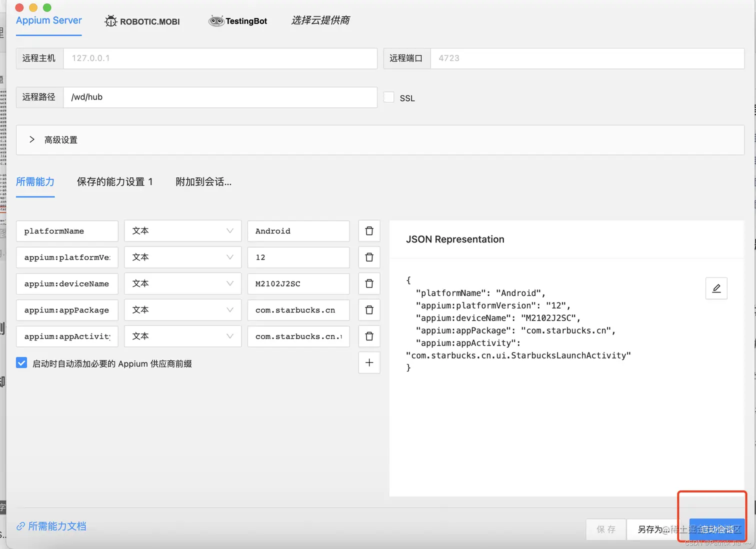756x549 pixels.
Task: Click 启动会话 start session button
Action: [x=717, y=529]
